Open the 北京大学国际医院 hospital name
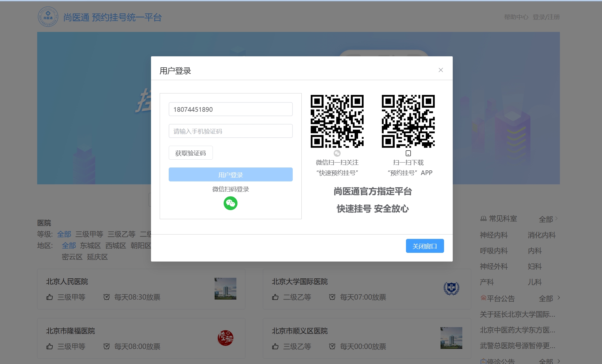602x364 pixels. point(300,282)
